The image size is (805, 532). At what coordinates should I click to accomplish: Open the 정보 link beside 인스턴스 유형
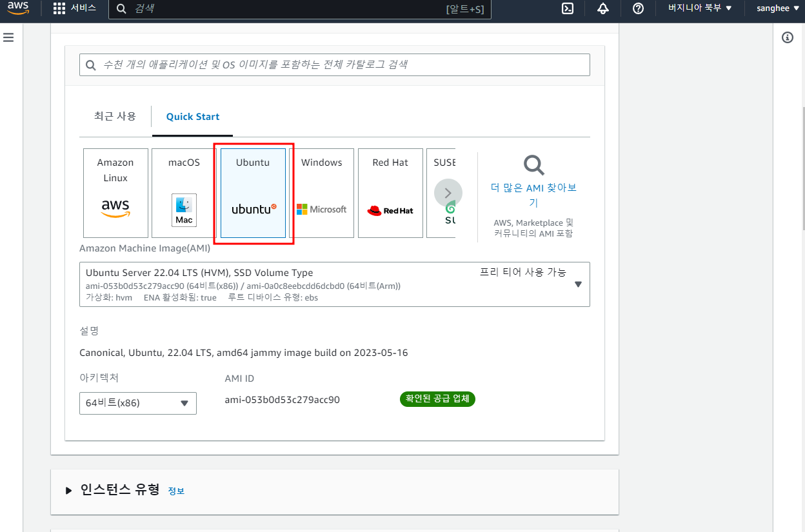[x=176, y=491]
